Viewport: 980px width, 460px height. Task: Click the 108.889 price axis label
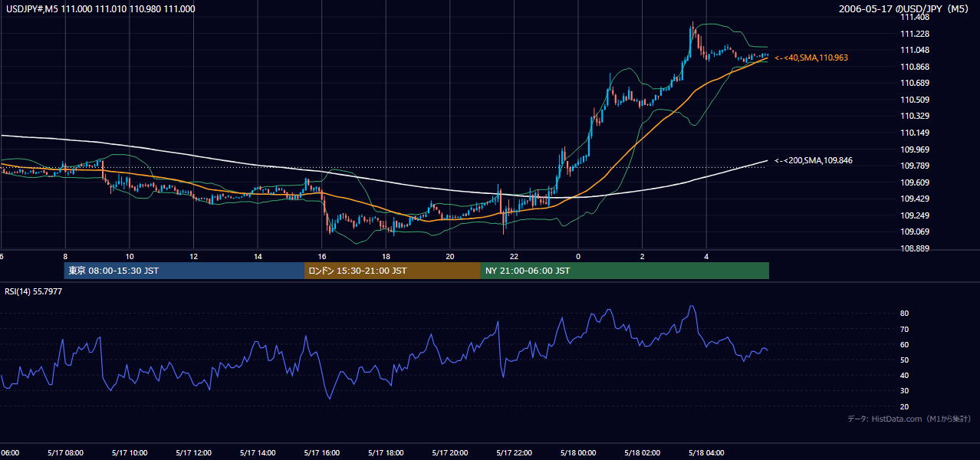click(x=915, y=248)
